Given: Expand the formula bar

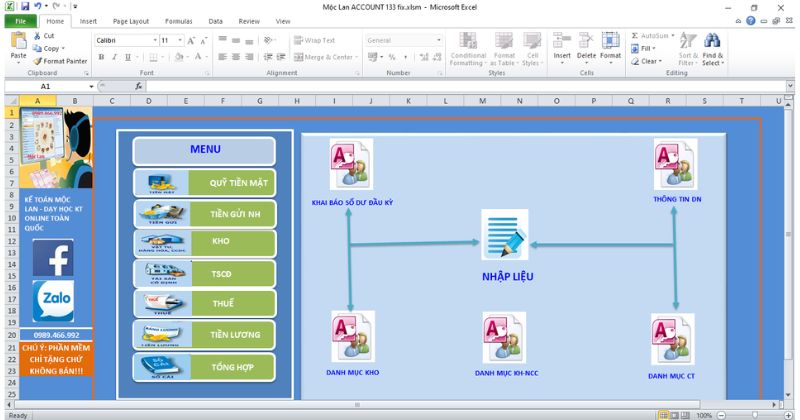Looking at the screenshot, I should click(x=790, y=86).
